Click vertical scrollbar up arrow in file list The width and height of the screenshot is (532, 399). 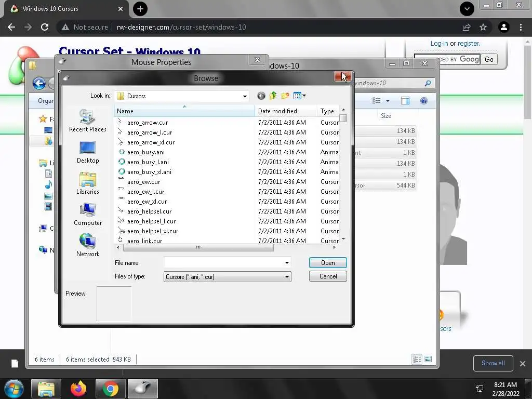343,110
